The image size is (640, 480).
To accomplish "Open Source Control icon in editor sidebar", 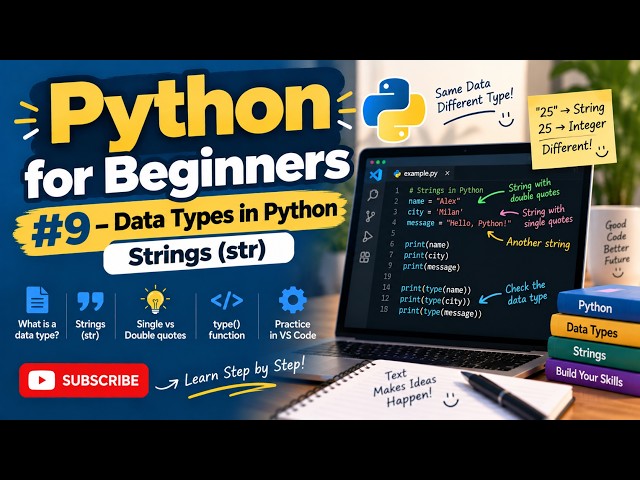I will point(370,216).
